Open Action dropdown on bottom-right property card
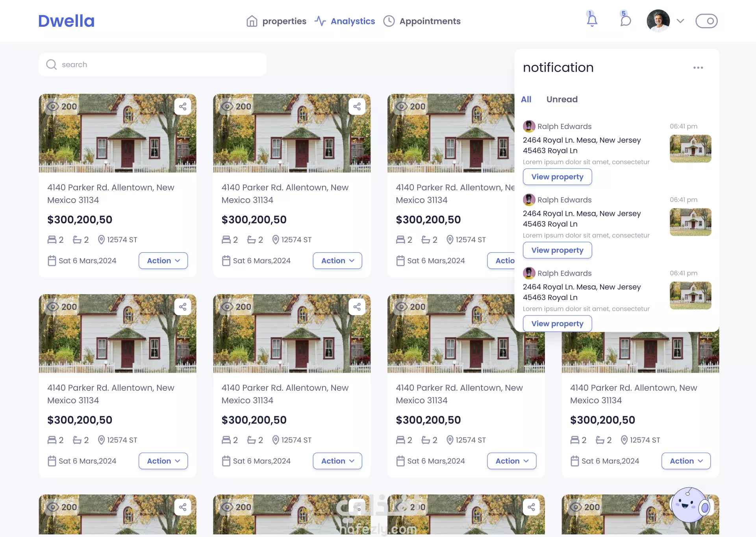Image resolution: width=756 pixels, height=537 pixels. click(x=686, y=461)
